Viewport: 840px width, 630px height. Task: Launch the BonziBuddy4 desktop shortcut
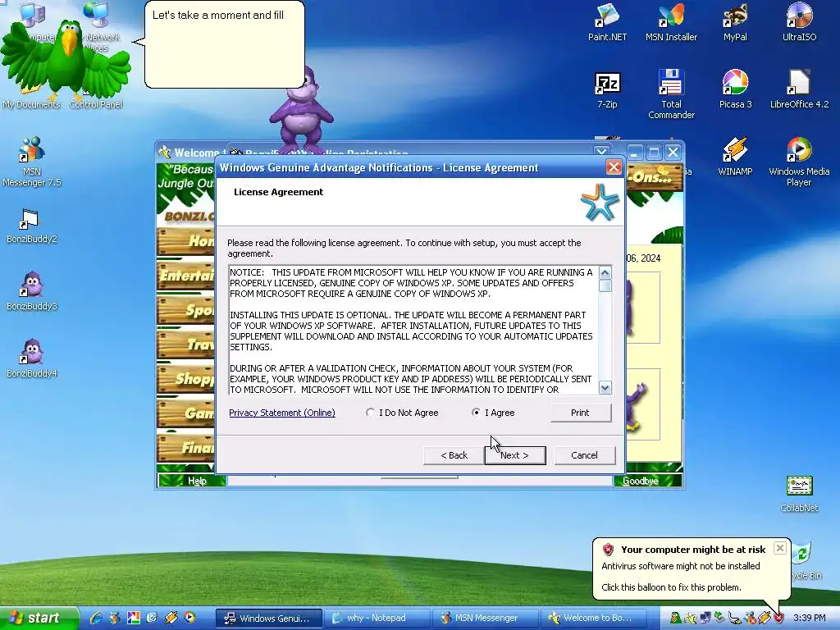[x=32, y=358]
